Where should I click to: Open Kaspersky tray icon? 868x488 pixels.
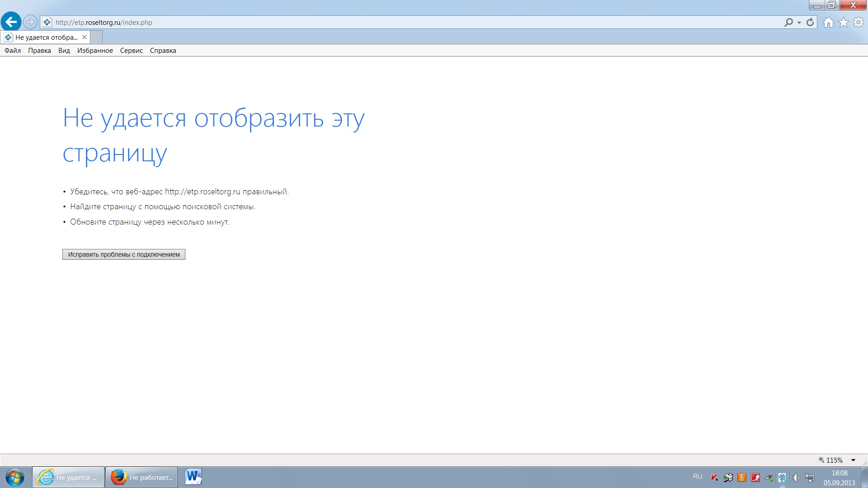715,477
